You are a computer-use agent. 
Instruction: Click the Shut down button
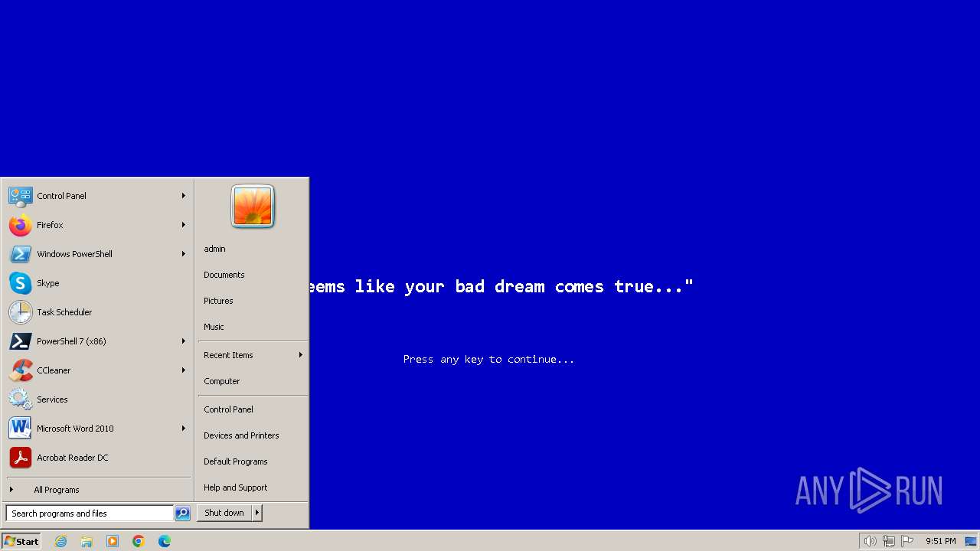(224, 513)
